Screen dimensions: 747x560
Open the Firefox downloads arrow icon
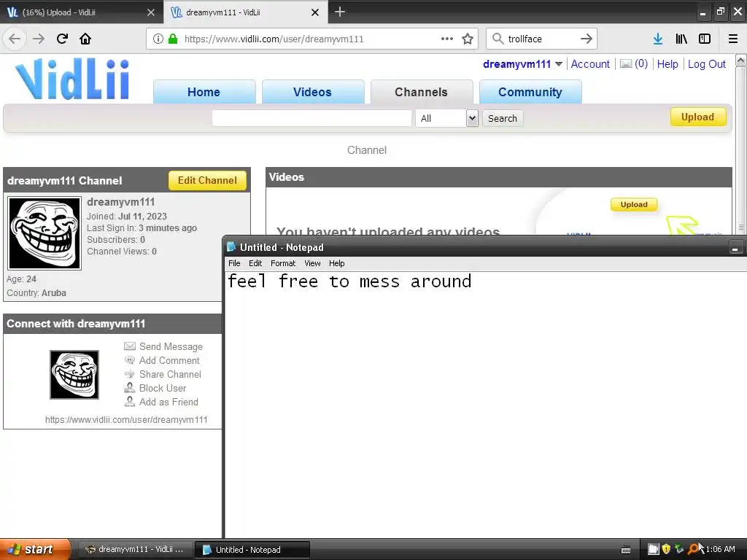[x=658, y=39]
